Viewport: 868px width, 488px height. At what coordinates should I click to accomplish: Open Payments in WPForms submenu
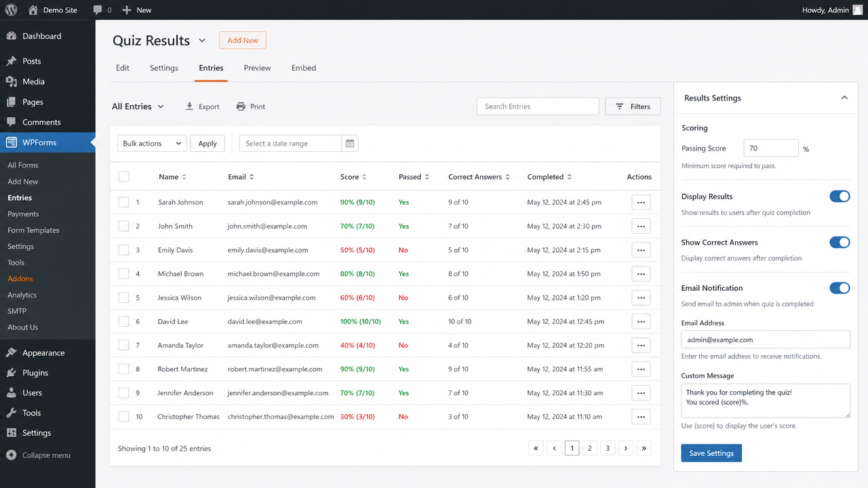coord(23,213)
